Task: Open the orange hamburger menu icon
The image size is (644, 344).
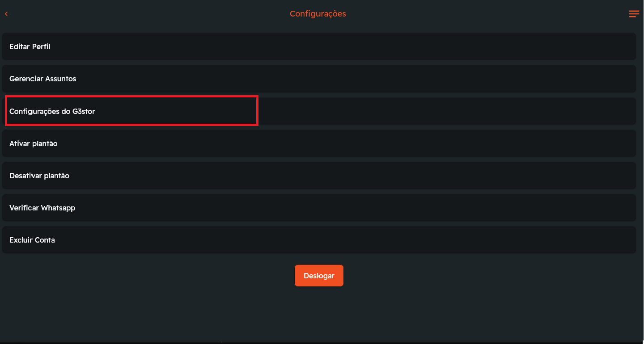Action: 634,14
